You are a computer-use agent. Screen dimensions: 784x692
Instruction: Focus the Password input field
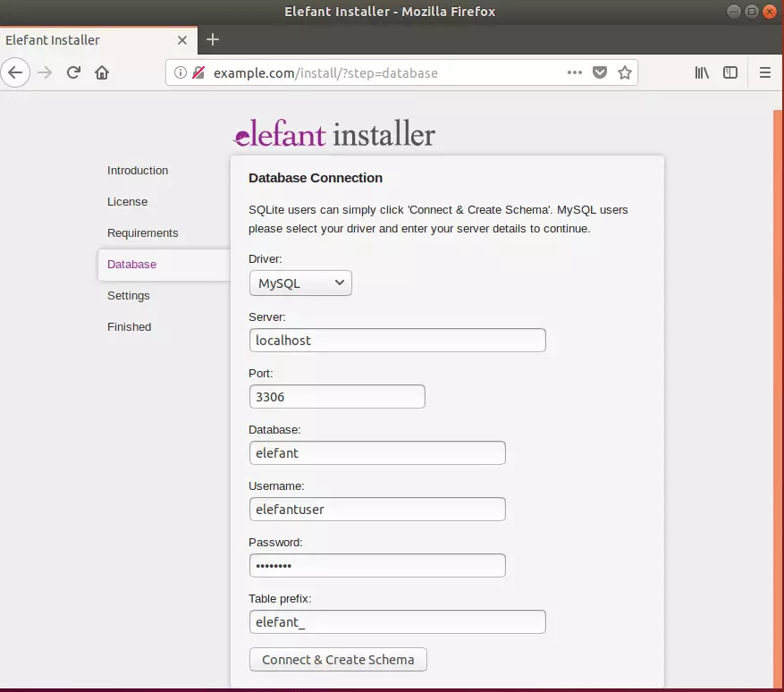pyautogui.click(x=377, y=566)
